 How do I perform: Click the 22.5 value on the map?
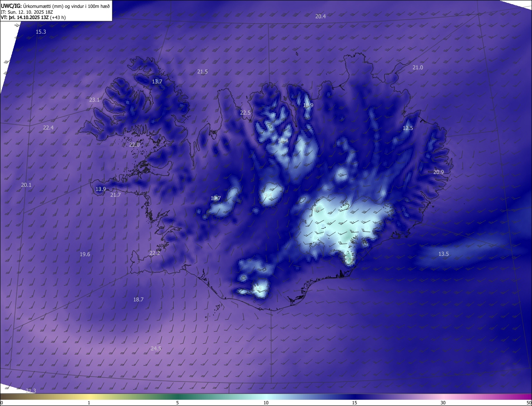246,113
